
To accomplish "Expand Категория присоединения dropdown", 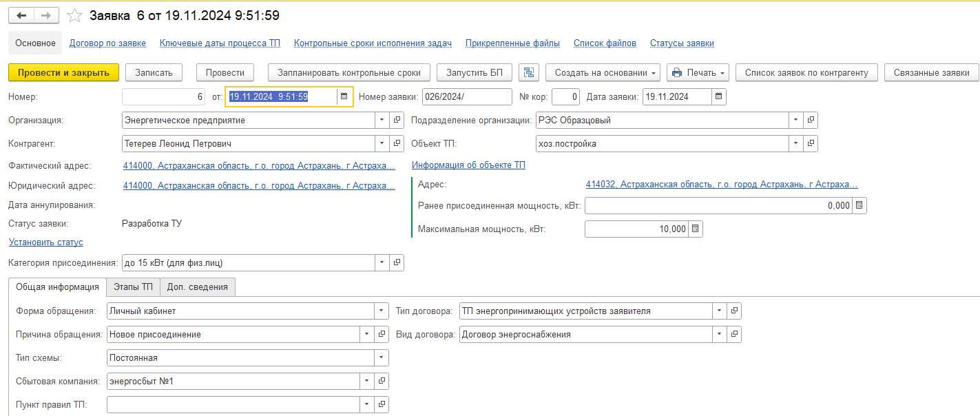I will pyautogui.click(x=382, y=263).
